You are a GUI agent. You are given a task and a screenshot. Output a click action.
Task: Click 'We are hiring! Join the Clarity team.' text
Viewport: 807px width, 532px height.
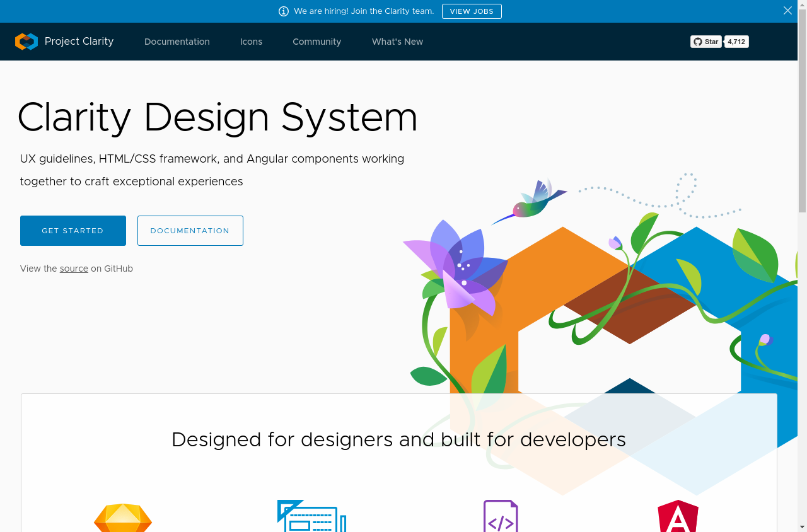click(364, 11)
